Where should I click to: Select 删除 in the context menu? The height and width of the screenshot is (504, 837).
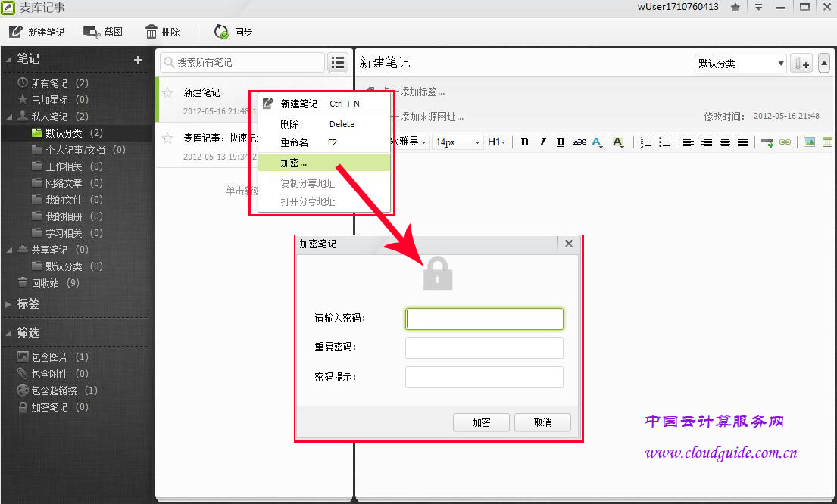point(324,124)
